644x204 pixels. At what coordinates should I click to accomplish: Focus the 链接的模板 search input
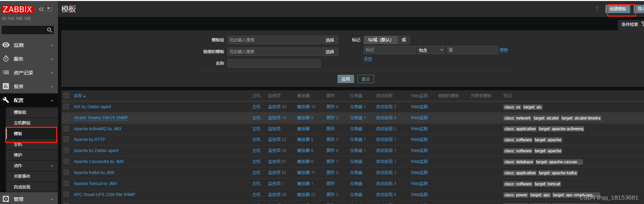(x=274, y=52)
